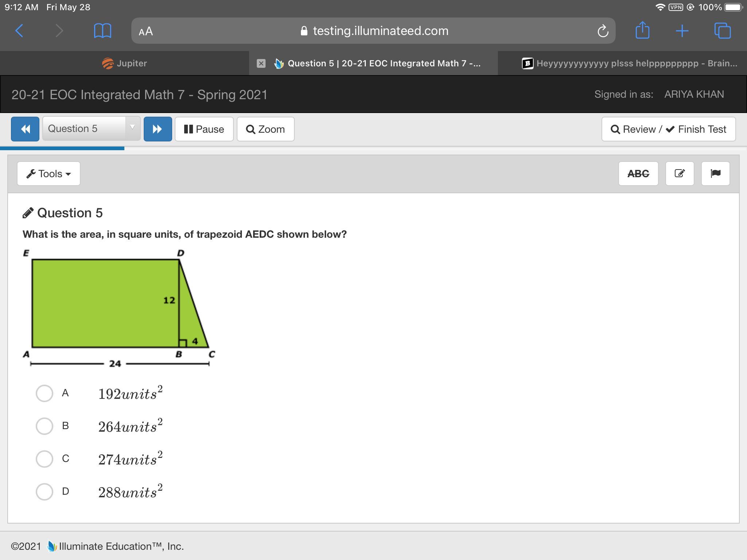Viewport: 747px width, 560px height.
Task: Reload the page with refresh arrow
Action: coord(603,31)
